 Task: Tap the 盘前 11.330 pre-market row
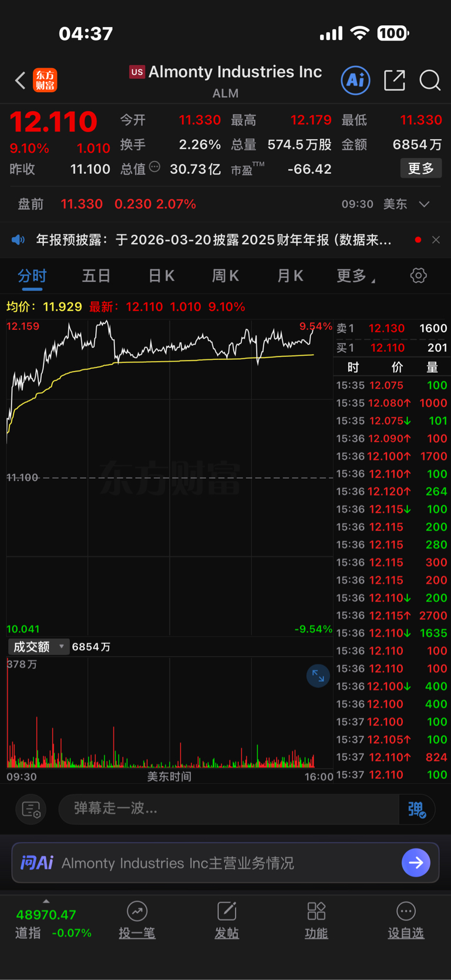pos(225,204)
